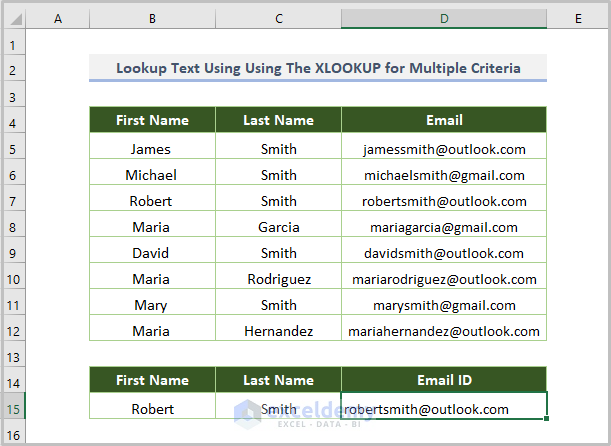Click the Michael first name cell
The image size is (611, 446).
pyautogui.click(x=152, y=175)
